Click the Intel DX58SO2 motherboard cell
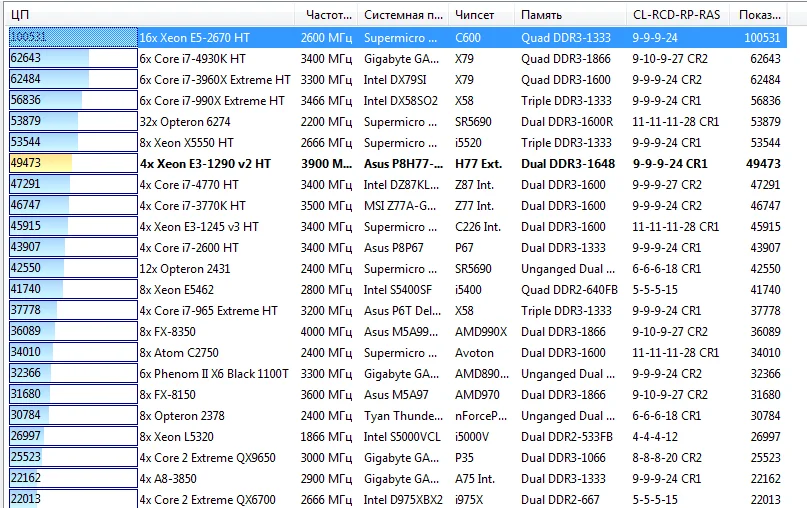 pos(400,101)
